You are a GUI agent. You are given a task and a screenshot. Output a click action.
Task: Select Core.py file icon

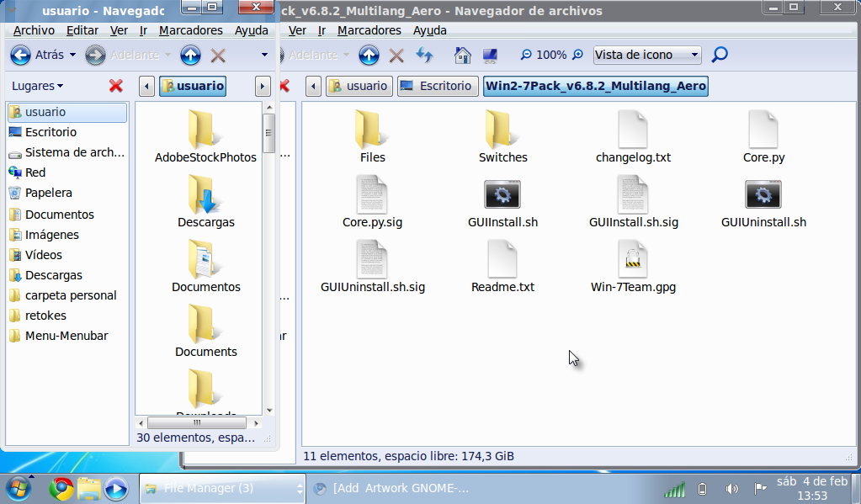763,129
